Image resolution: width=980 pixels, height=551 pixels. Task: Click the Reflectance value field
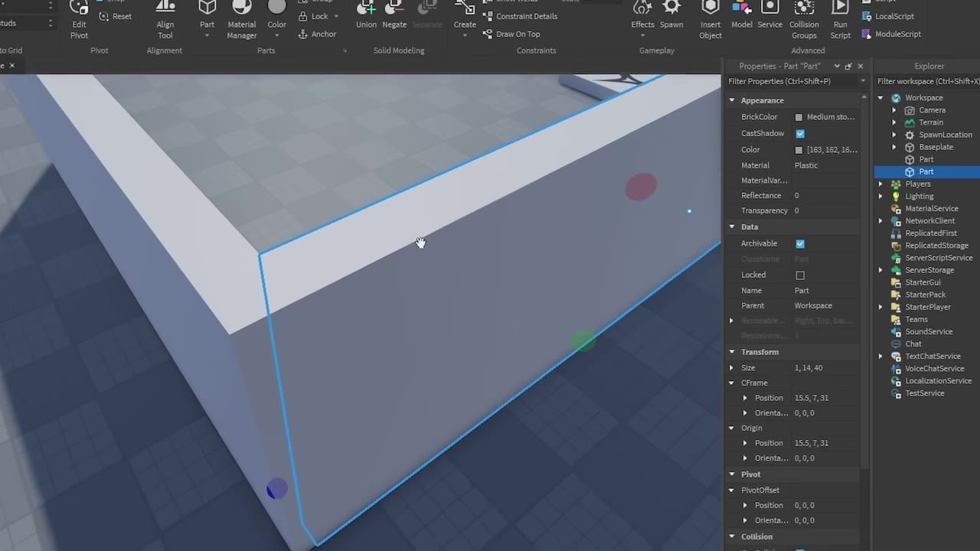tap(825, 195)
